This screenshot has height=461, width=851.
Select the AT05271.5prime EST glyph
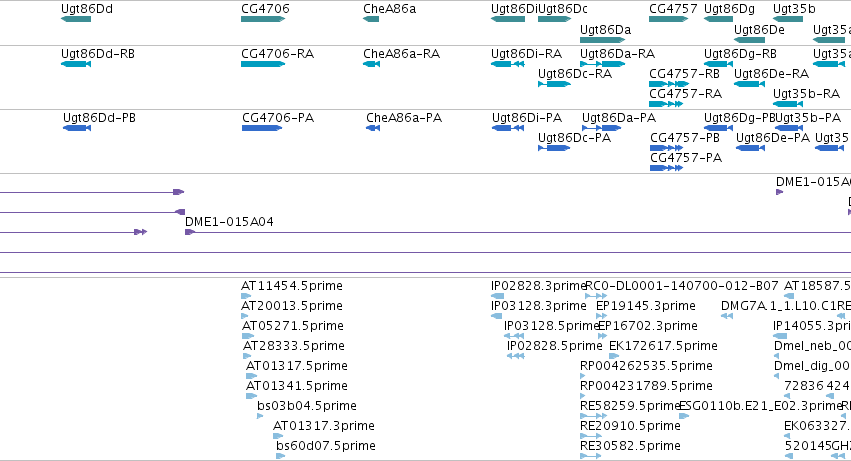(x=248, y=336)
